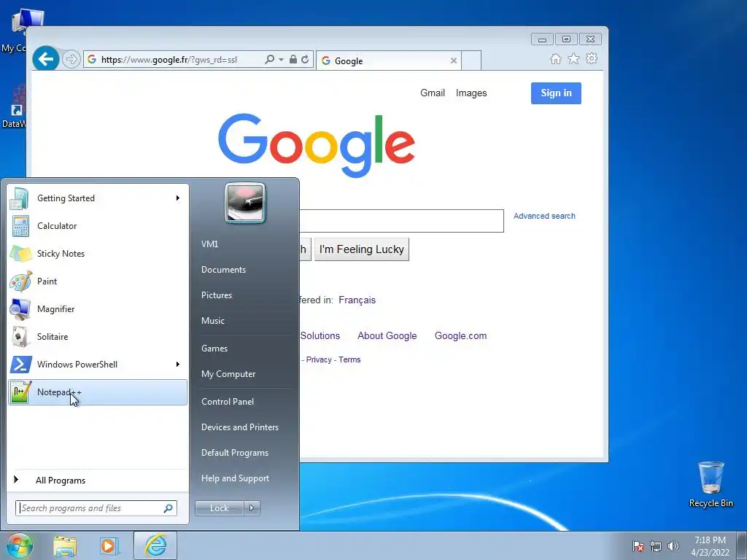The image size is (747, 560).
Task: Start Solitaire from the Start menu
Action: (x=98, y=337)
